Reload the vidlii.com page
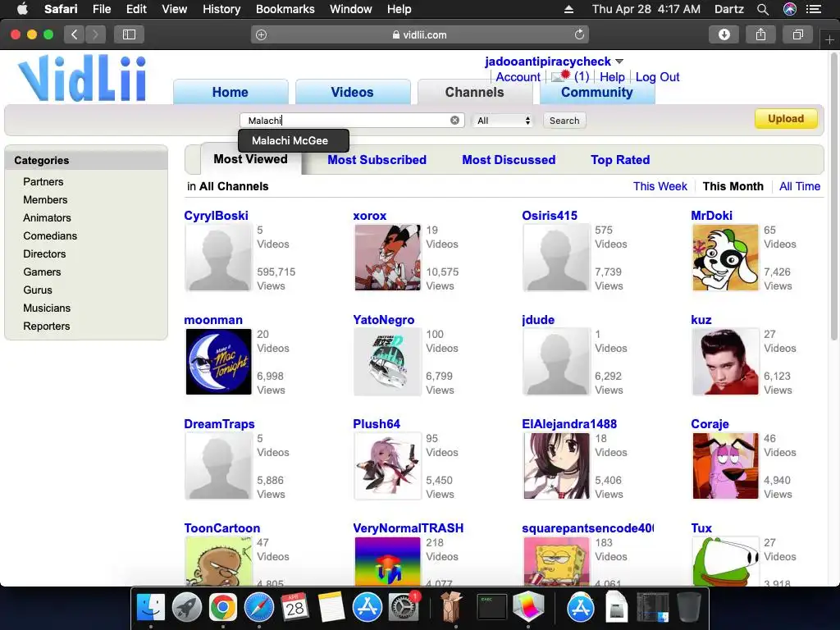The image size is (840, 630). [579, 34]
